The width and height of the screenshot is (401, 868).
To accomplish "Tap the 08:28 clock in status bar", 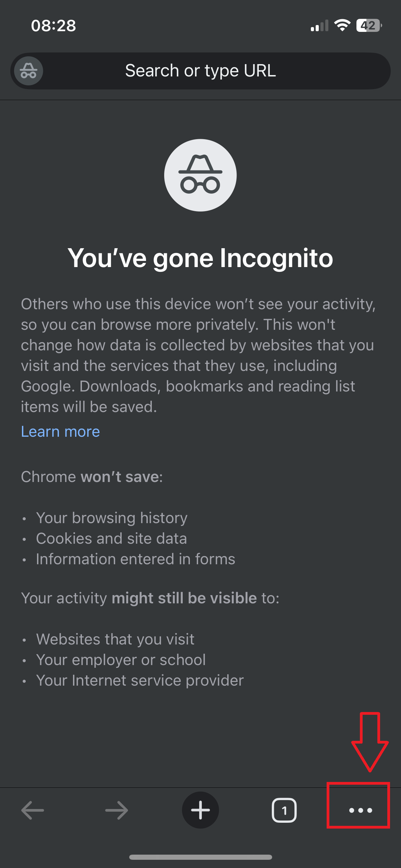I will (53, 26).
